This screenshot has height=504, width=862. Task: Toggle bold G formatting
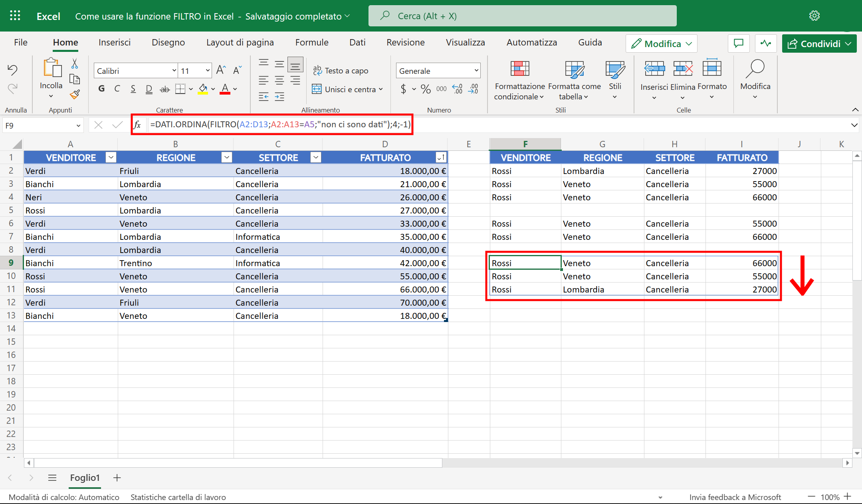point(101,89)
